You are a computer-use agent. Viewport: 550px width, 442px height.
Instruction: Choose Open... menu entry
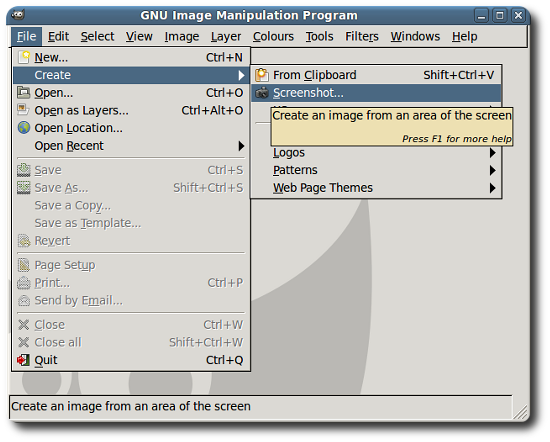[x=131, y=93]
